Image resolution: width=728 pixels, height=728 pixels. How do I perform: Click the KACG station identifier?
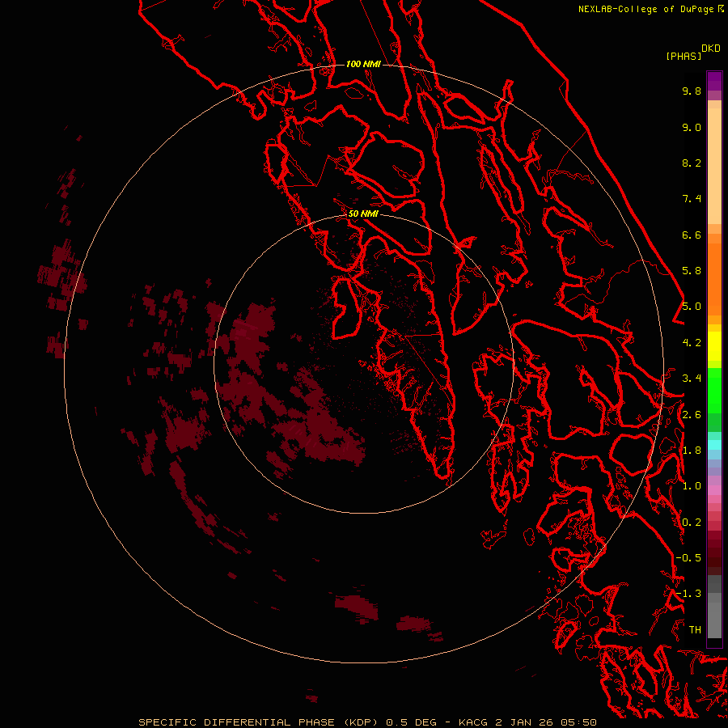click(x=473, y=722)
